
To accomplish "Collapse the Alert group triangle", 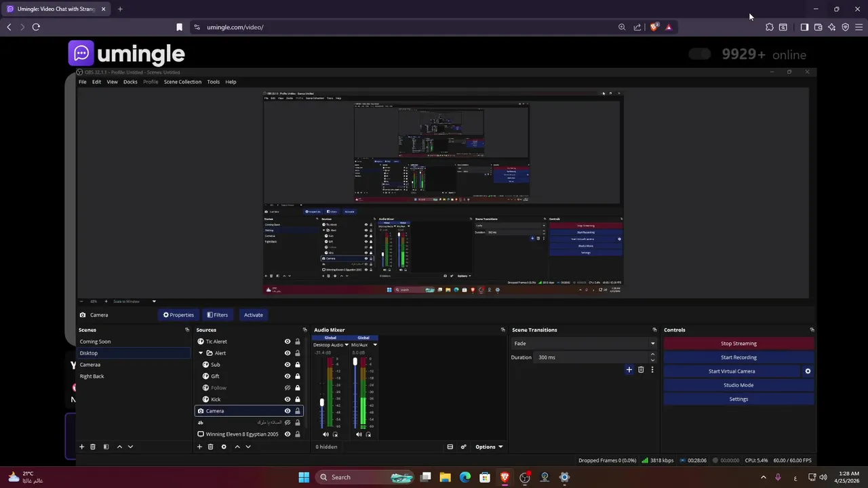I will tap(201, 353).
